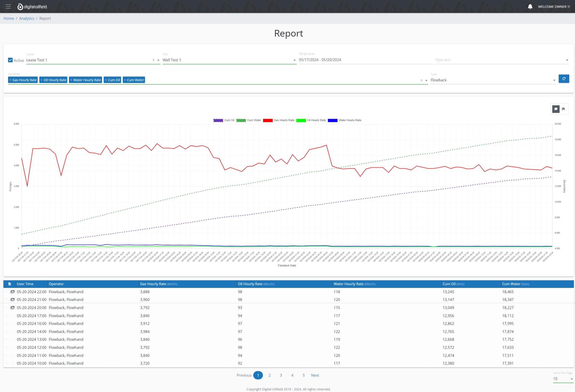Open images icon for 05-20-2024 22:00 row
The width and height of the screenshot is (575, 392).
point(12,292)
